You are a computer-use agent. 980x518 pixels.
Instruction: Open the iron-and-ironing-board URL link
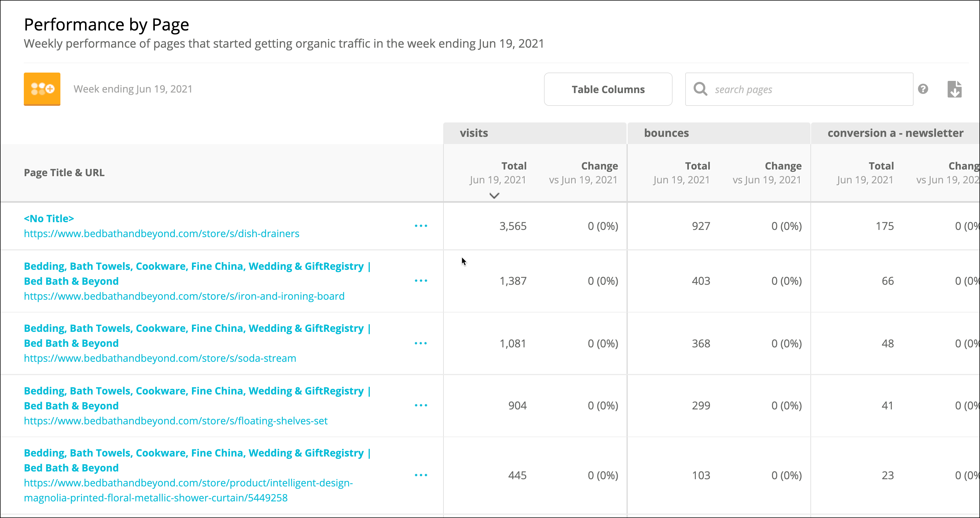coord(184,296)
